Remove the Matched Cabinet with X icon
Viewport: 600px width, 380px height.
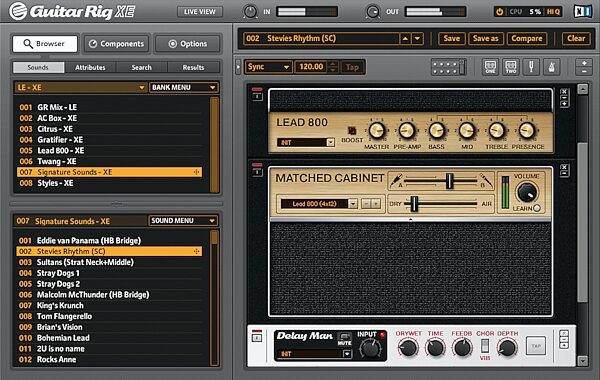[564, 168]
